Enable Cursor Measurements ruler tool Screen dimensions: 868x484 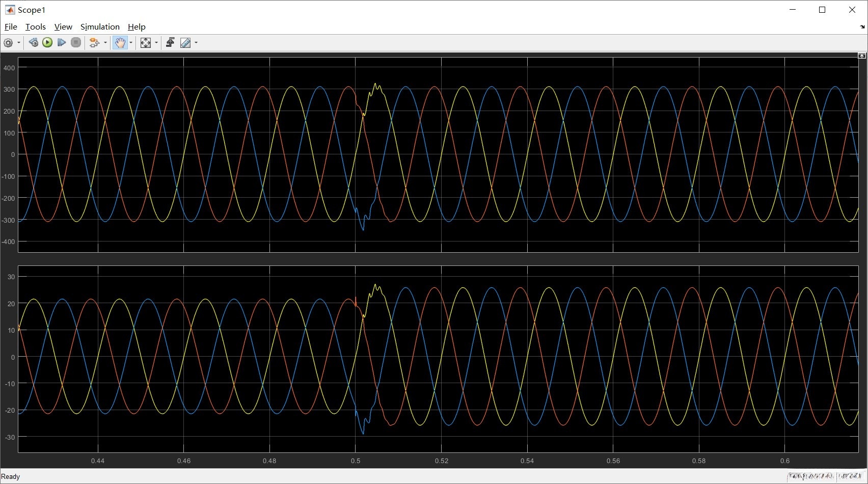pos(185,43)
